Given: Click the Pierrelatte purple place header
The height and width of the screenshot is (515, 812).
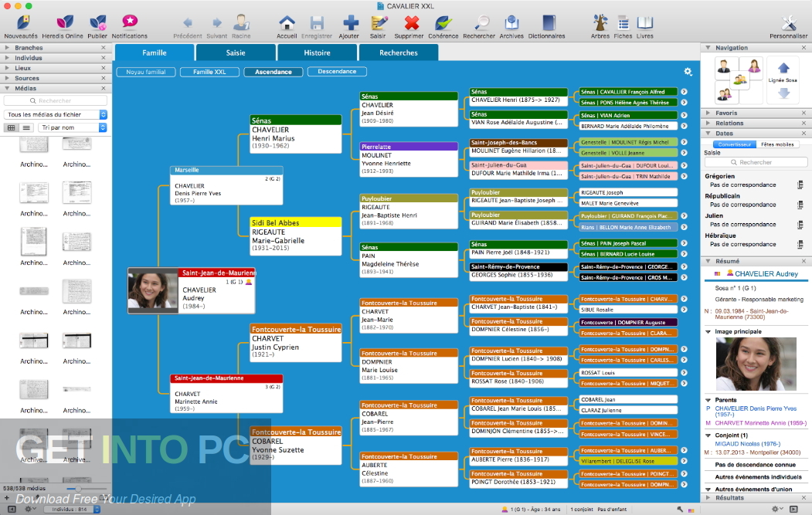Looking at the screenshot, I should (409, 147).
